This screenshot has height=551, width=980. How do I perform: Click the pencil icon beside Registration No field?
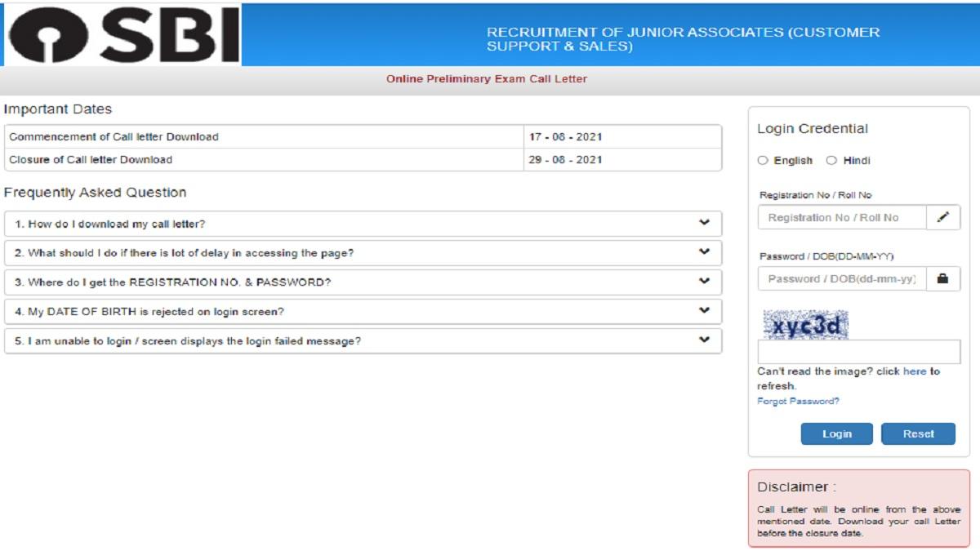pos(943,217)
